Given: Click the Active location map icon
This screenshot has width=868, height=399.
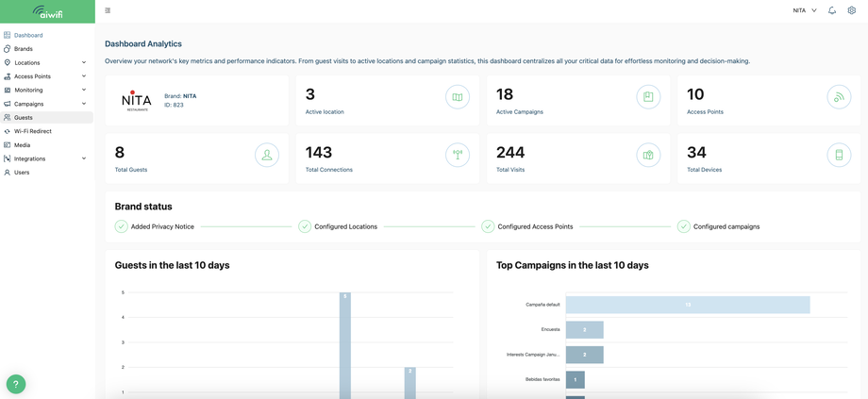Looking at the screenshot, I should pyautogui.click(x=458, y=97).
